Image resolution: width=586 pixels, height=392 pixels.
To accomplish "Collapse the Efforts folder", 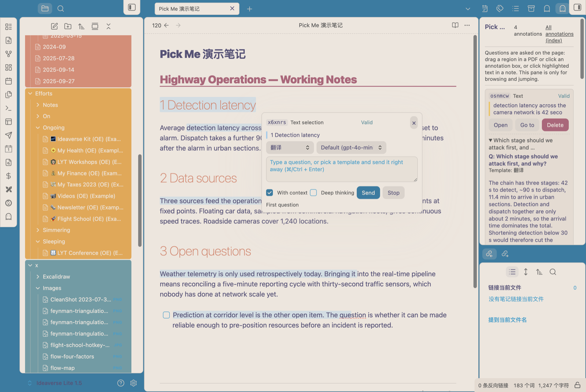I will coord(30,93).
